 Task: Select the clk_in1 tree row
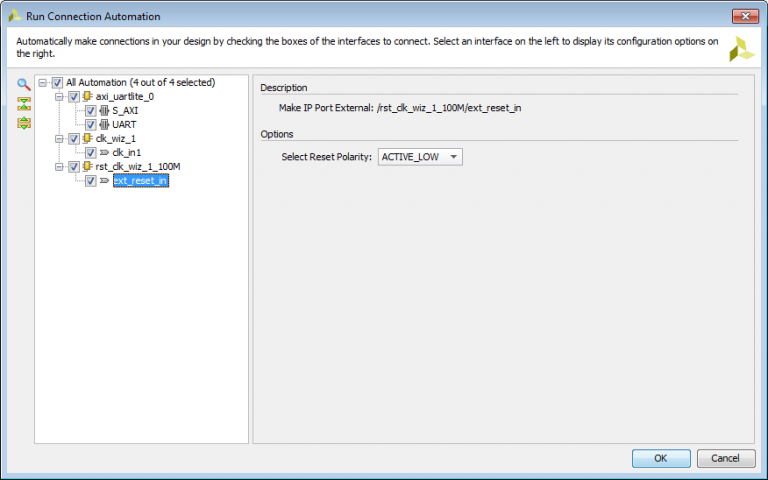point(126,153)
